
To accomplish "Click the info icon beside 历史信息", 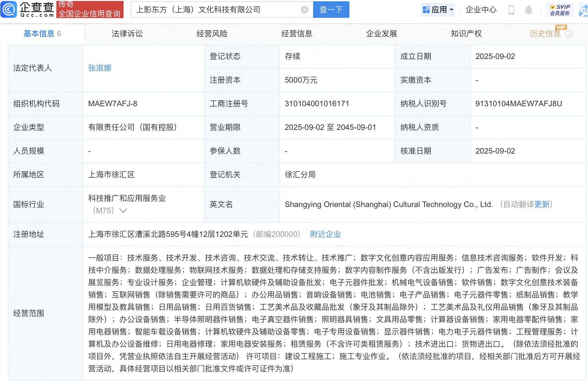I will coord(569,34).
